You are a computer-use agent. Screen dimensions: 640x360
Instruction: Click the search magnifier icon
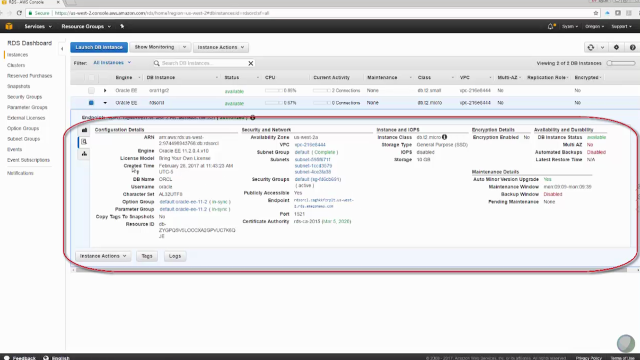156,63
